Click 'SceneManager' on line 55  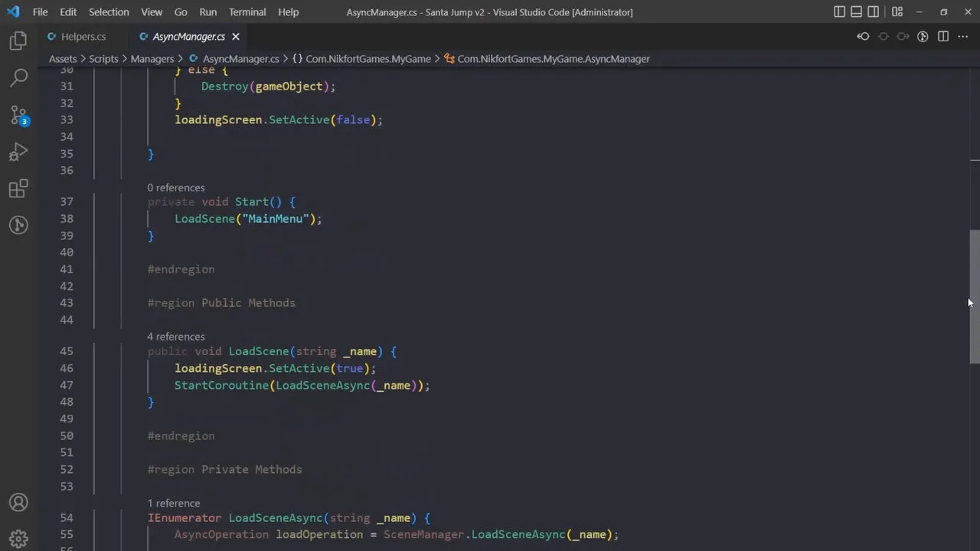[423, 535]
